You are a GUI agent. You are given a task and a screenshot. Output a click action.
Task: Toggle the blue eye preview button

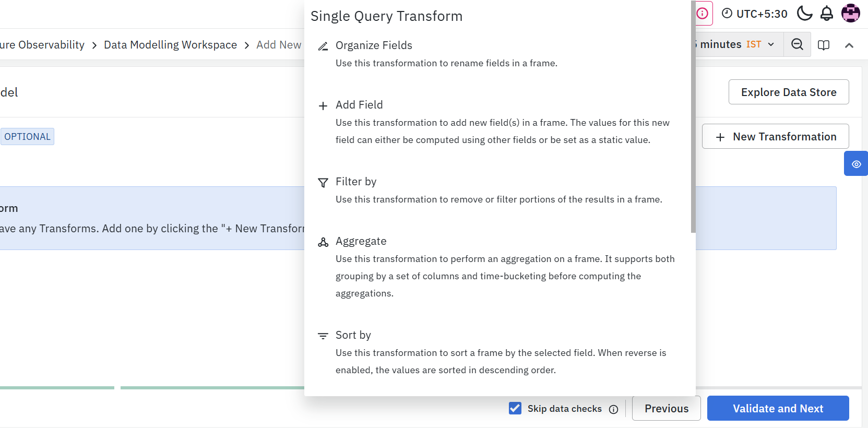point(856,164)
